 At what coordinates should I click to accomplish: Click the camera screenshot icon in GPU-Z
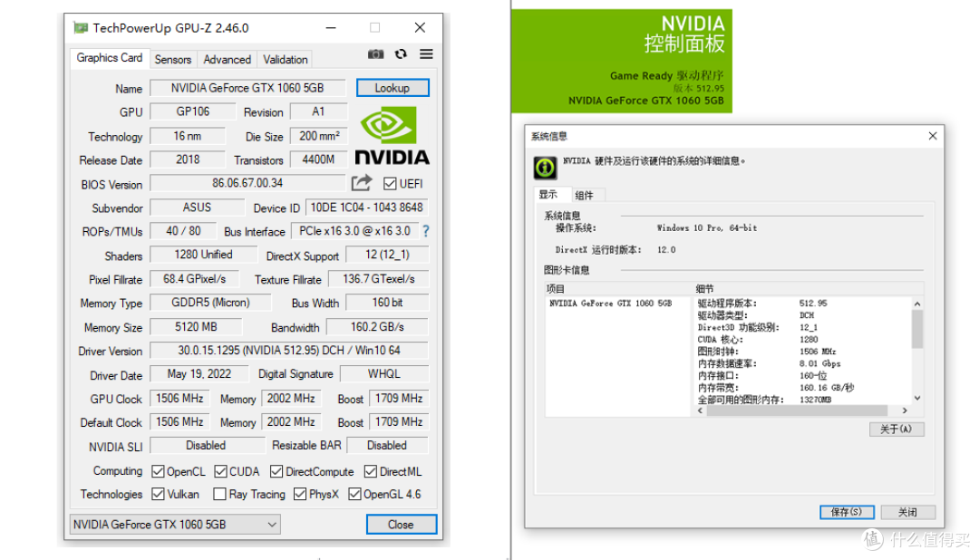[375, 54]
